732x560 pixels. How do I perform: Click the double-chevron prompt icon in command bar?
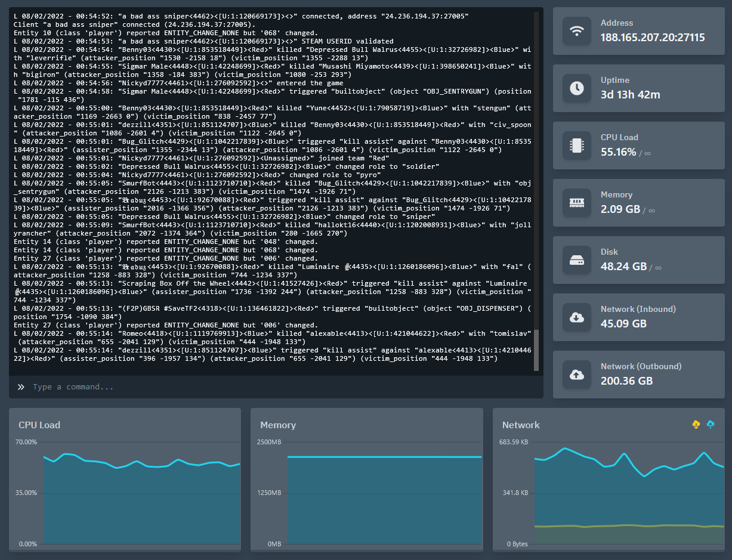pos(21,387)
